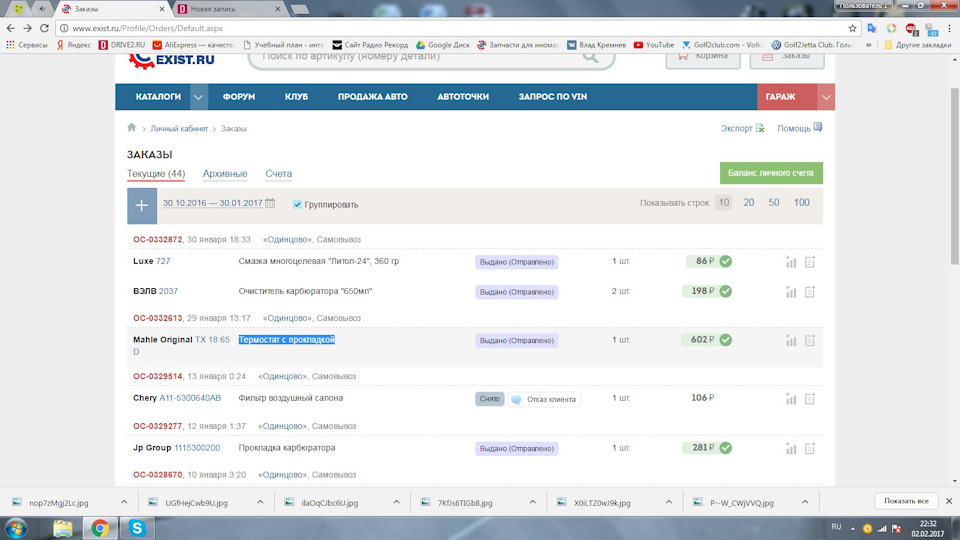Open ЗАПРОС ПО VIN menu item
Image resolution: width=960 pixels, height=540 pixels.
coord(553,97)
